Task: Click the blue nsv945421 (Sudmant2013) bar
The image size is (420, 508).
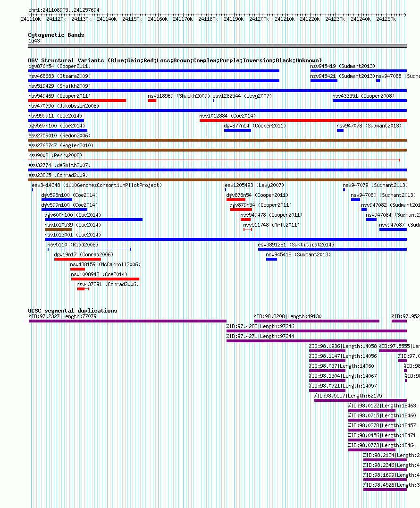Action: (324, 81)
